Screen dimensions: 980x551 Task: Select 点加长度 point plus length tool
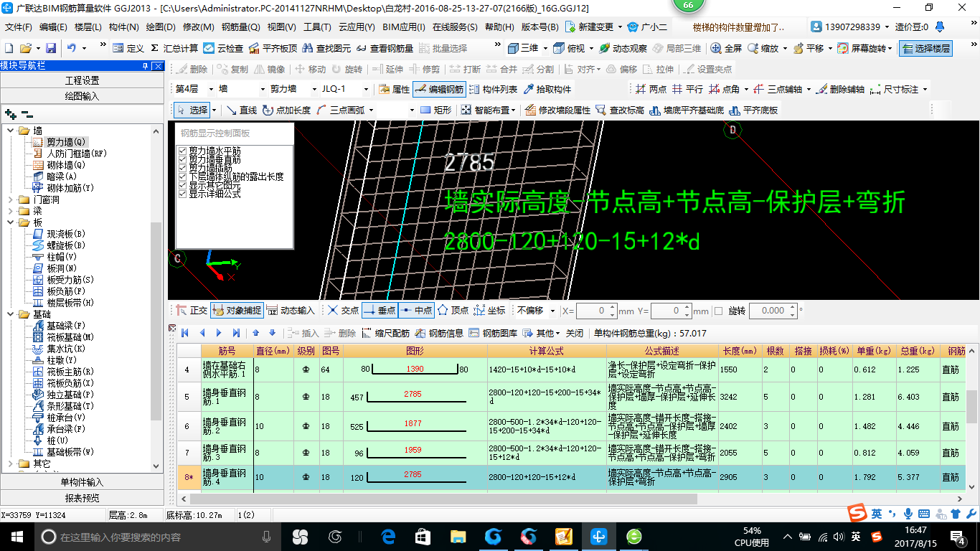coord(286,110)
